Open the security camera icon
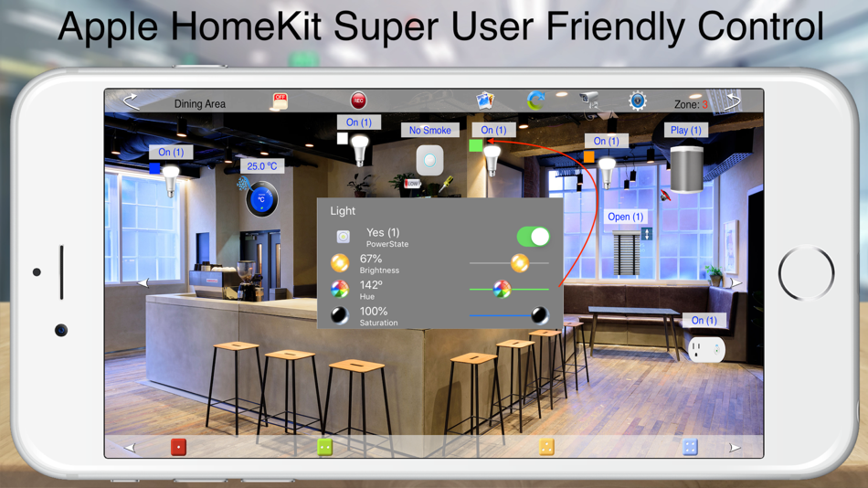868x488 pixels. pos(589,100)
